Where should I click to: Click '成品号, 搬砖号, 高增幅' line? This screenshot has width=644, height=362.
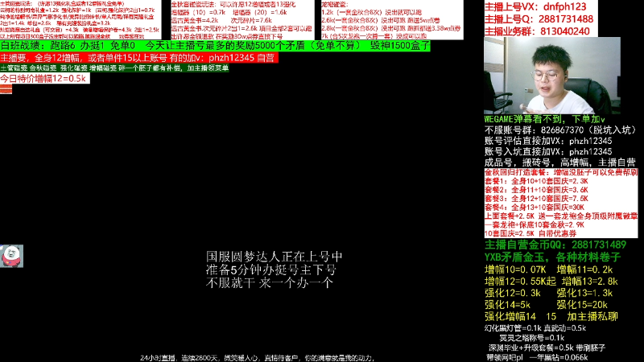[559, 162]
